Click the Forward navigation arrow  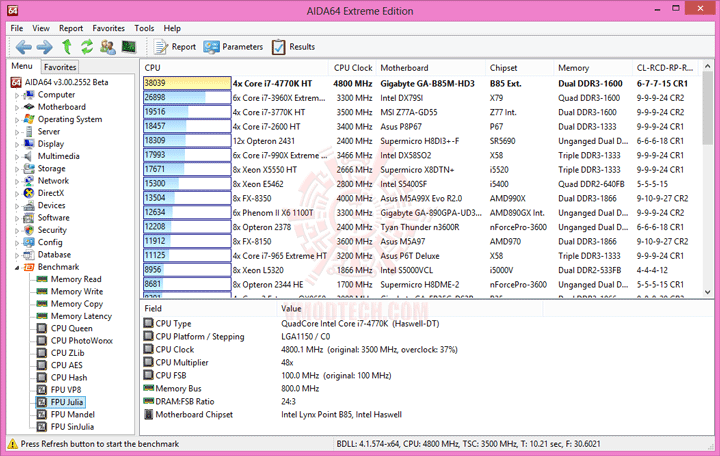(45, 47)
